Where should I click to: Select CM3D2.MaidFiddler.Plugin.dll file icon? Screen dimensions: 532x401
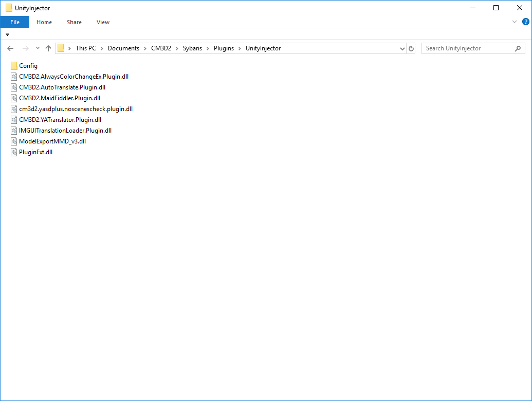pyautogui.click(x=14, y=98)
